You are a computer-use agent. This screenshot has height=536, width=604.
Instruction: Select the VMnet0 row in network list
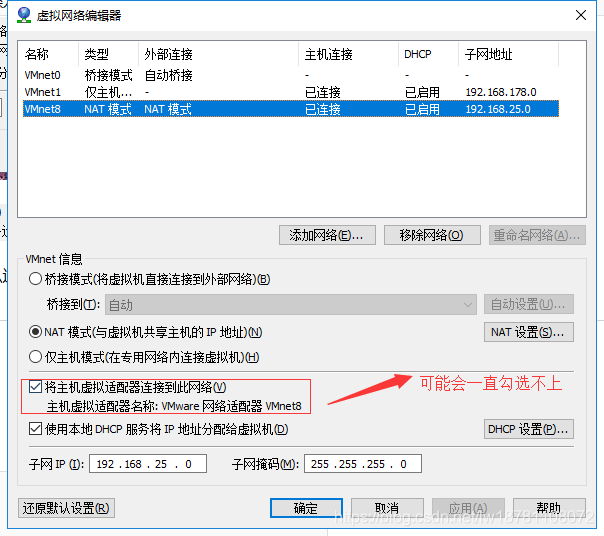[291, 75]
